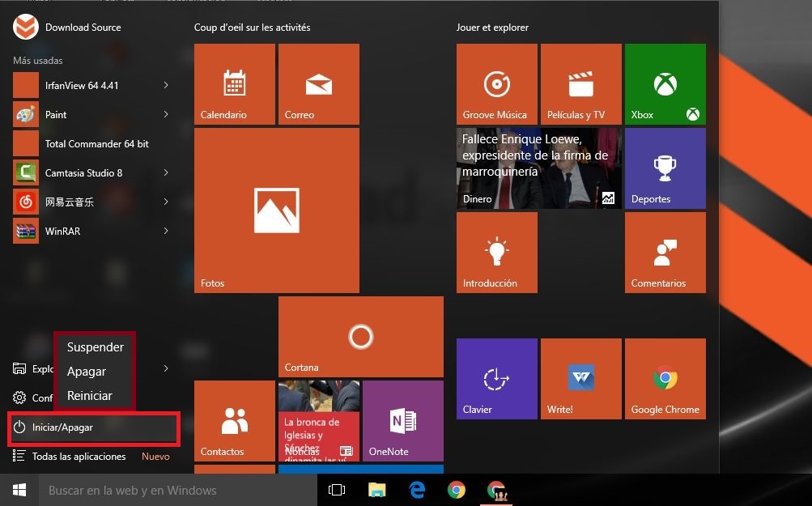Launch the Xbox tile
This screenshot has height=506, width=812.
665,84
